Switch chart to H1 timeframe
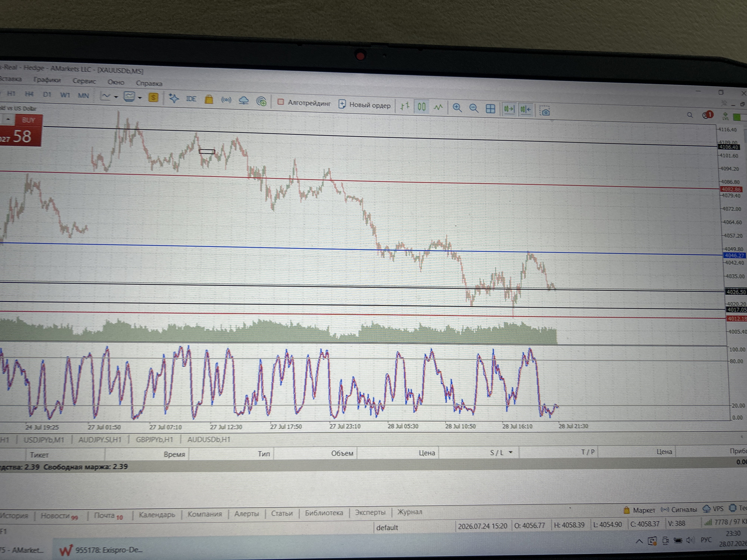The width and height of the screenshot is (747, 560). [x=11, y=93]
